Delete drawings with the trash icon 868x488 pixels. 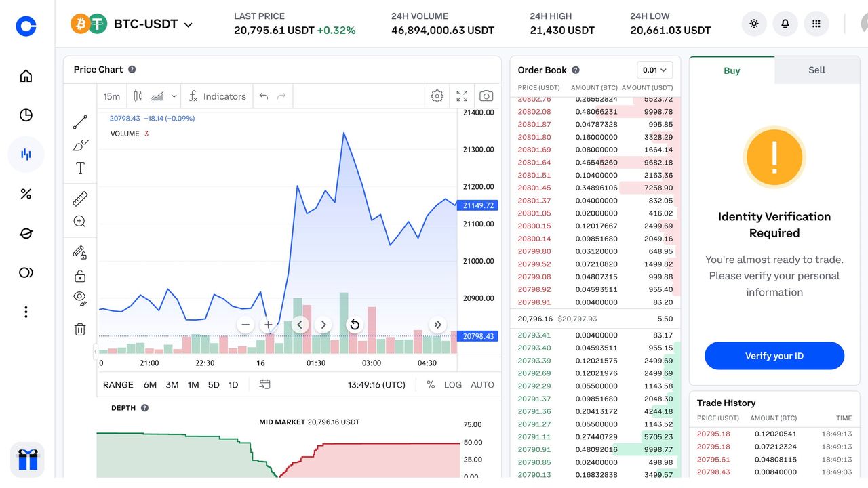pos(80,329)
